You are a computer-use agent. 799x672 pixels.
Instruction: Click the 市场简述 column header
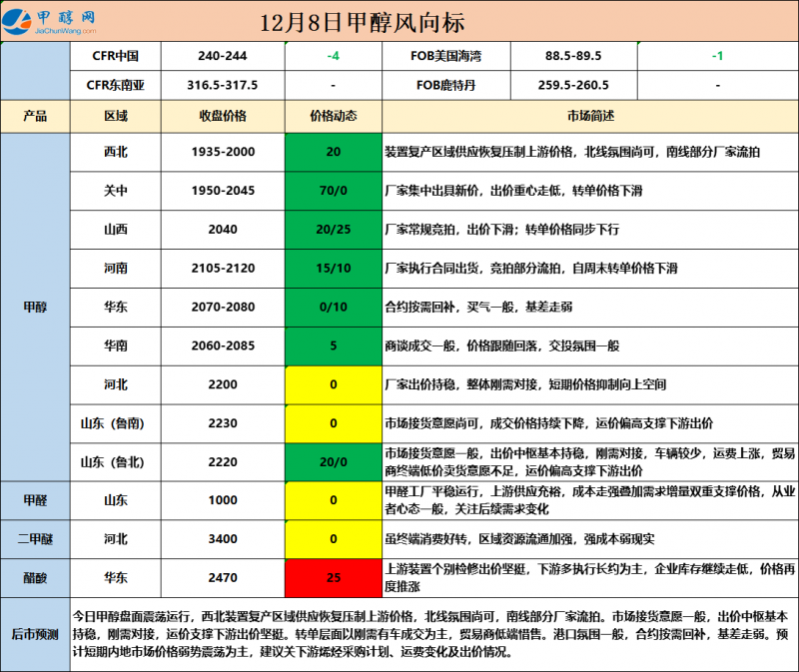pos(588,116)
